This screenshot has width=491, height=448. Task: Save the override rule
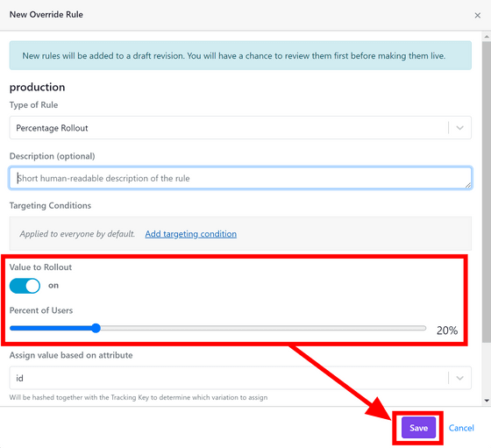(x=418, y=428)
